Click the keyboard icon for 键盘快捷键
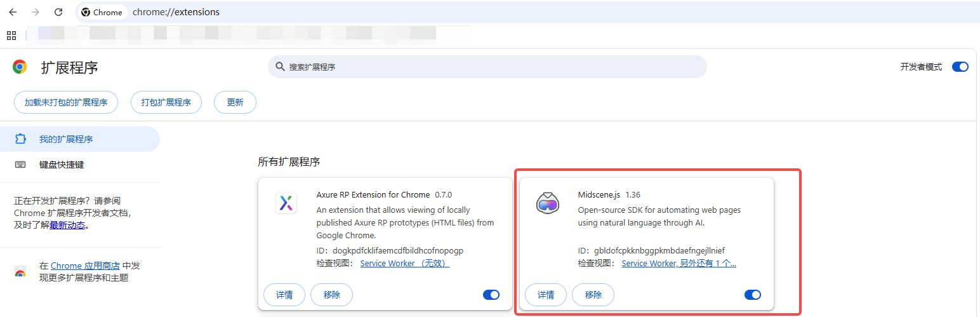 click(x=20, y=165)
